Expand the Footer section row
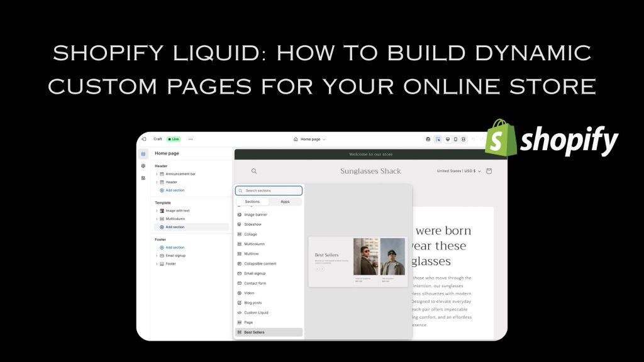The height and width of the screenshot is (362, 644). click(x=157, y=264)
